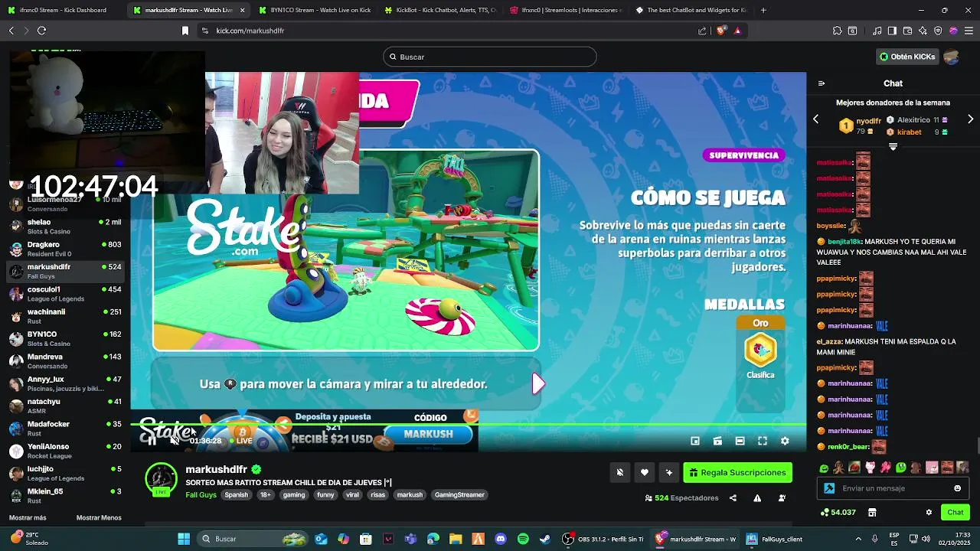Viewport: 980px width, 551px height.
Task: Show previous top donors with left arrow
Action: [816, 119]
